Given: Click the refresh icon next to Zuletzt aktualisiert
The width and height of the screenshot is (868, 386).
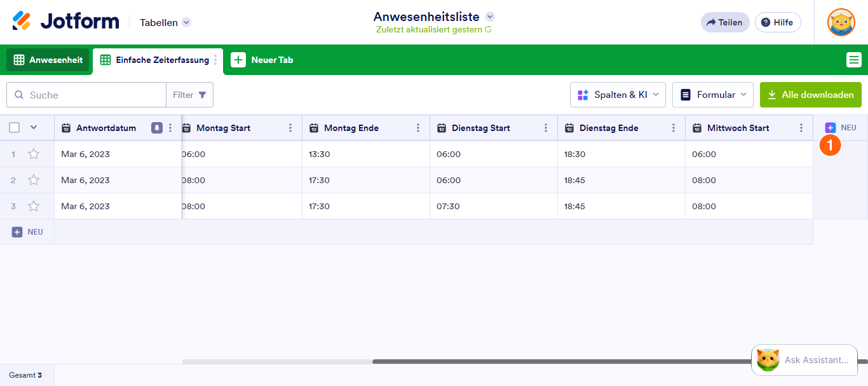Looking at the screenshot, I should (x=488, y=29).
